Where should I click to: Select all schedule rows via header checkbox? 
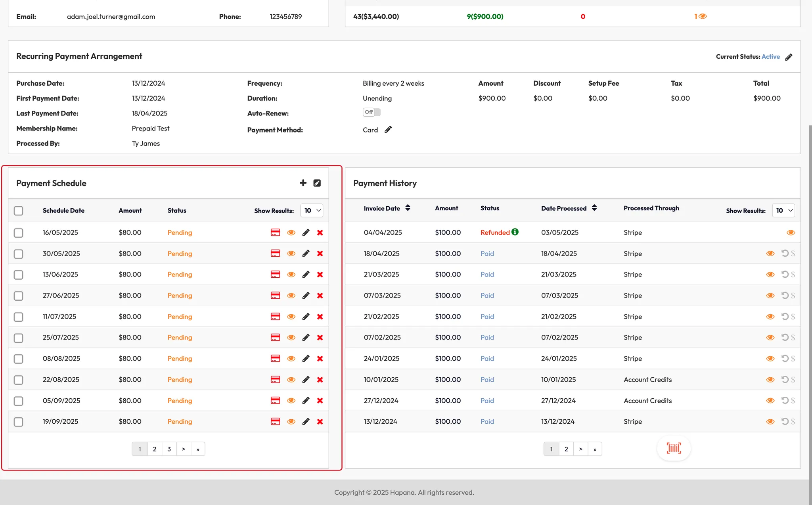(19, 211)
